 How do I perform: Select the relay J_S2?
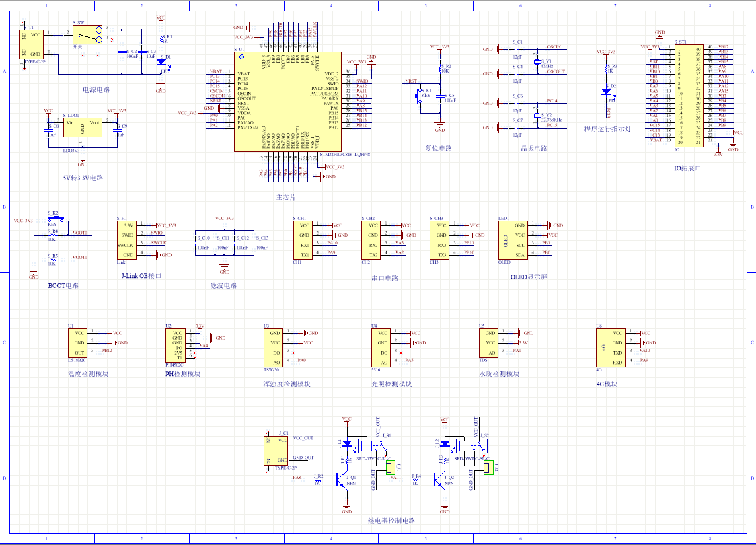471,446
